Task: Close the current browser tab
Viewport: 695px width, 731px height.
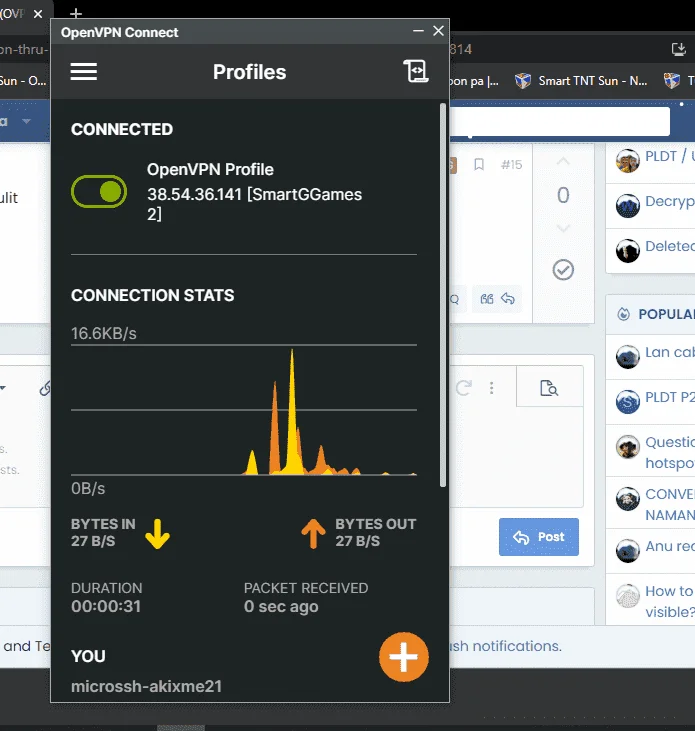Action: click(38, 14)
